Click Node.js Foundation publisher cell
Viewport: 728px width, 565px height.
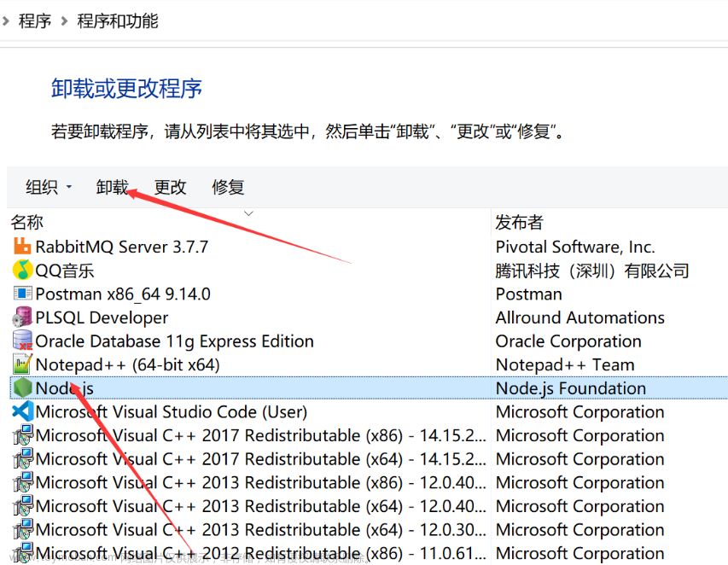[x=571, y=388]
